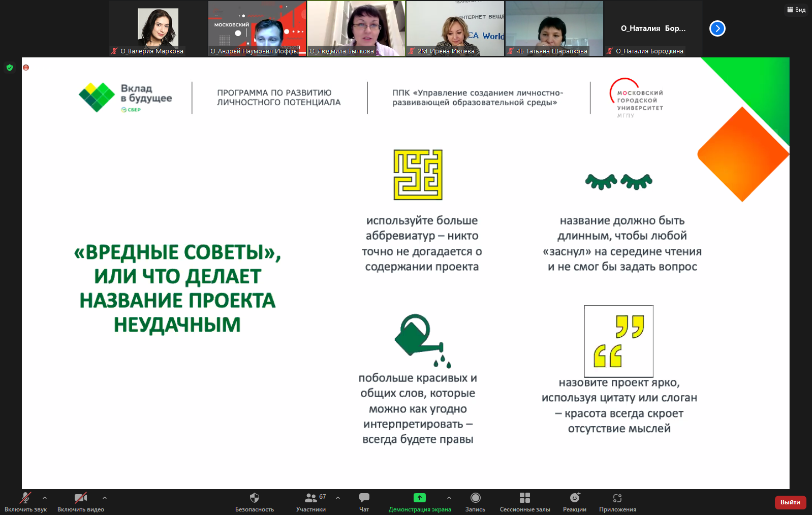
Task: Click text about используйте больше аббревиатур
Action: (x=422, y=243)
